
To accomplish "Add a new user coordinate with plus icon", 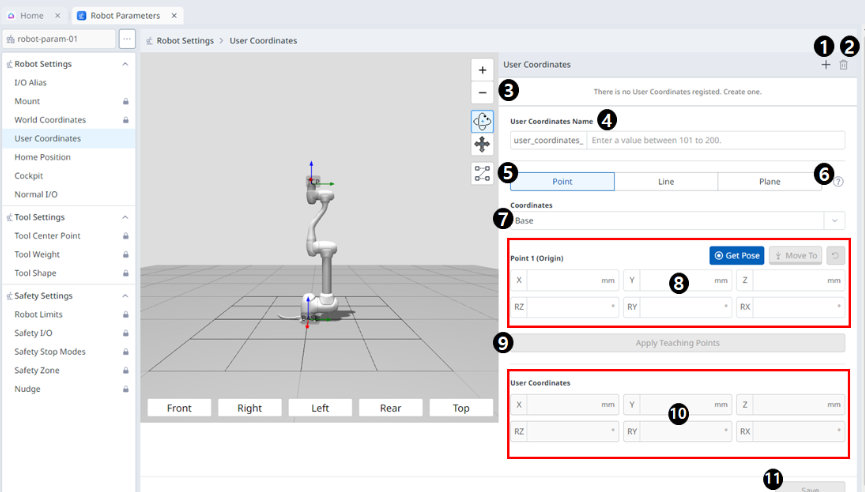I will [826, 65].
